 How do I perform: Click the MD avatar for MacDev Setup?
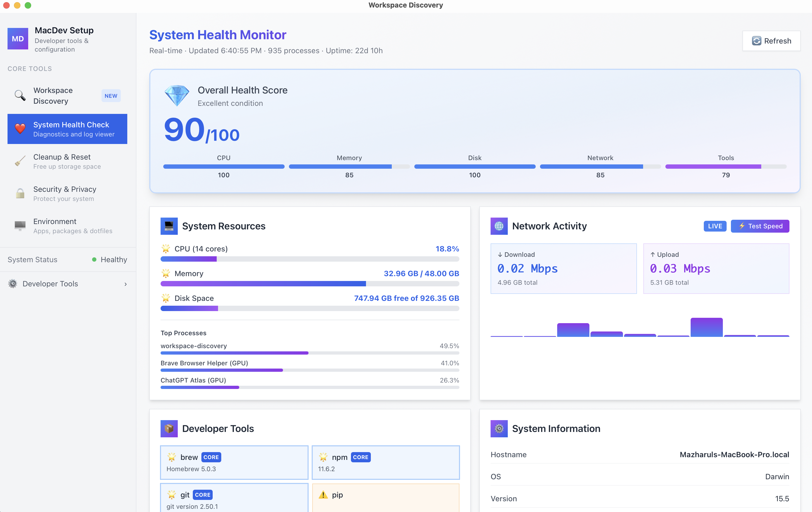click(x=17, y=38)
